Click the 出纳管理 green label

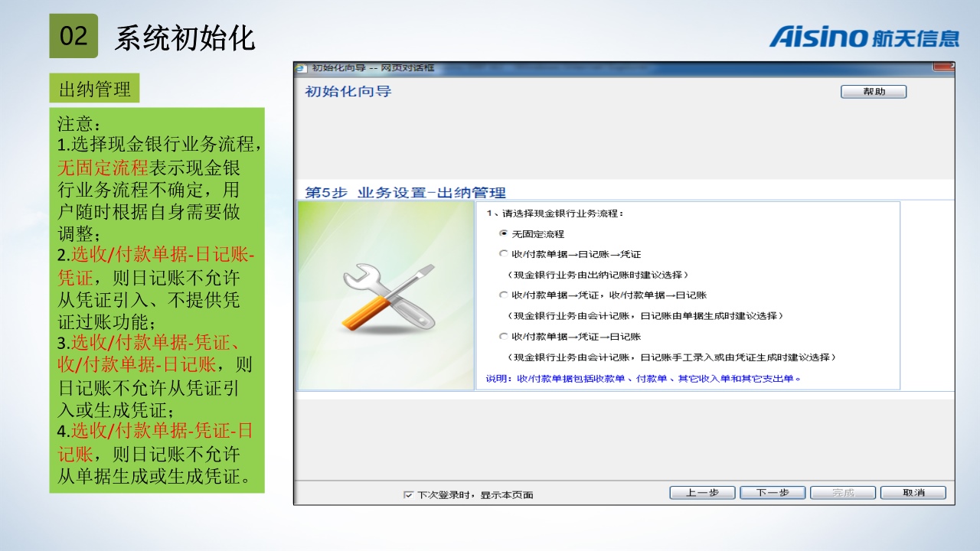[x=95, y=89]
